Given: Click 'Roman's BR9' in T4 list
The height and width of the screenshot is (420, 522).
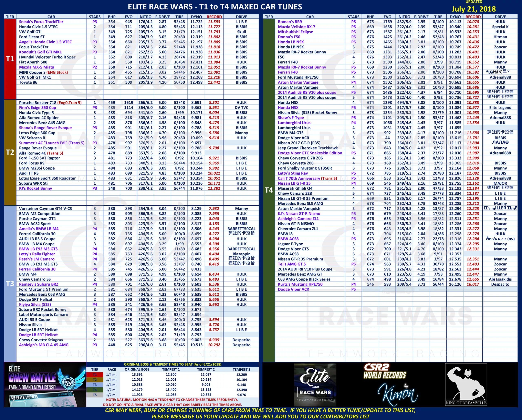Looking at the screenshot, I should (290, 22).
